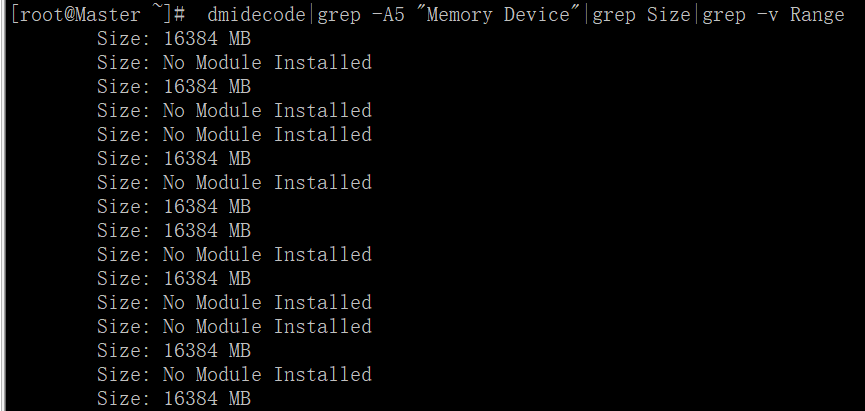
Task: Click the first "Size: 16384 MB" output line
Action: (174, 39)
